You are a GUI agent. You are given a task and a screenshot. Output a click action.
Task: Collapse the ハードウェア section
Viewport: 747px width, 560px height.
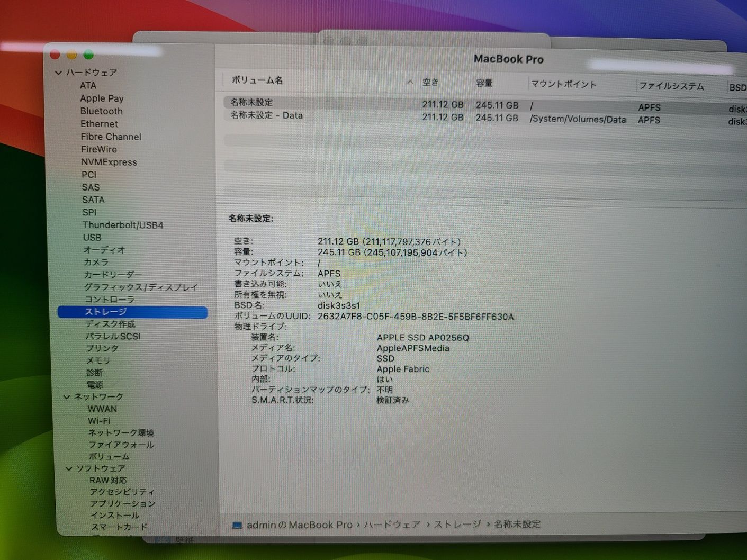coord(58,73)
